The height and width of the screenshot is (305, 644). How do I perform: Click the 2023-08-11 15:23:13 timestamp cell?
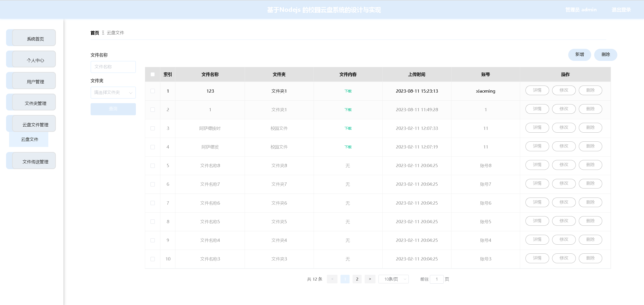(417, 91)
